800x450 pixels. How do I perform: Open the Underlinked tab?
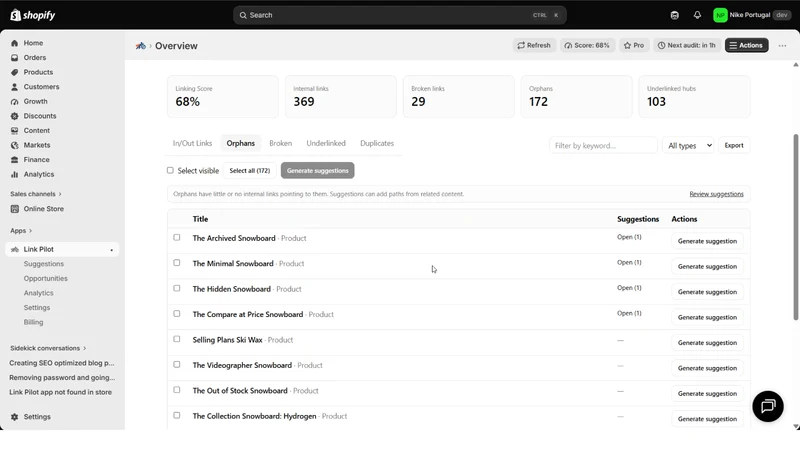click(x=326, y=143)
